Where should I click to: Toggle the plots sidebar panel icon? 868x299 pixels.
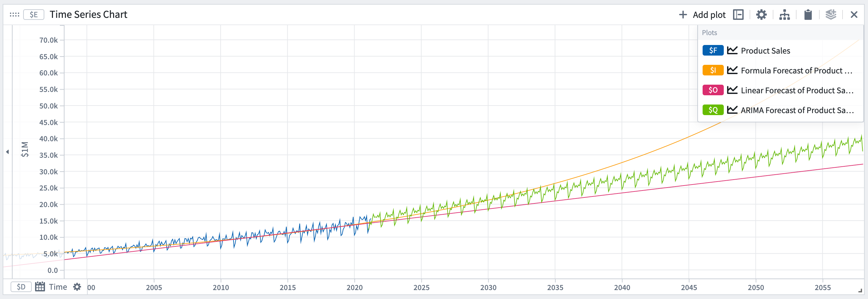click(738, 15)
